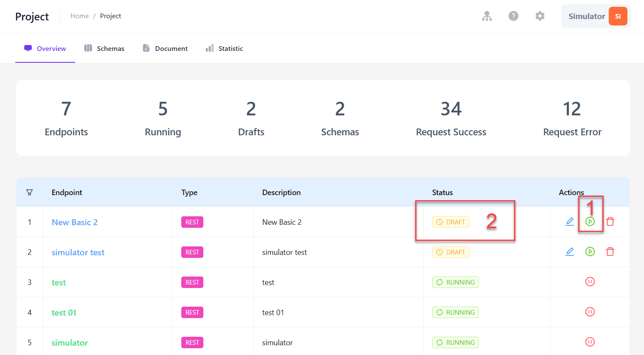Click the help question mark icon
This screenshot has height=355, width=644.
(x=513, y=16)
